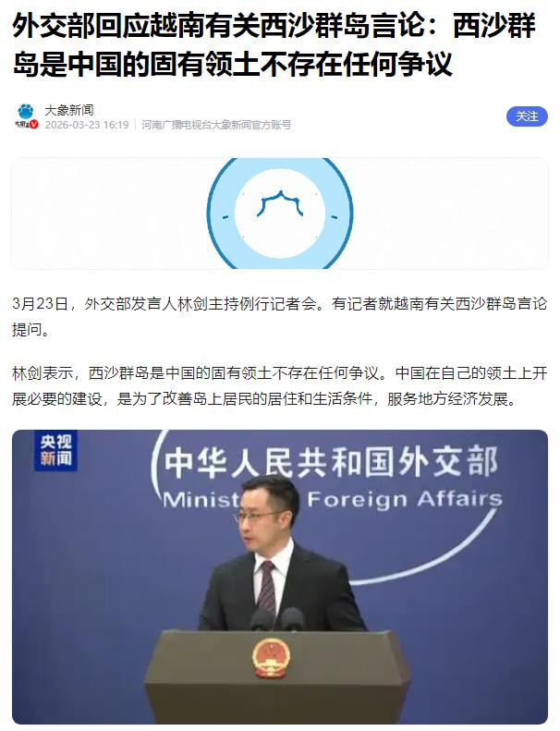Image resolution: width=560 pixels, height=731 pixels.
Task: Open the 大象新闻 author name link
Action: [x=69, y=110]
